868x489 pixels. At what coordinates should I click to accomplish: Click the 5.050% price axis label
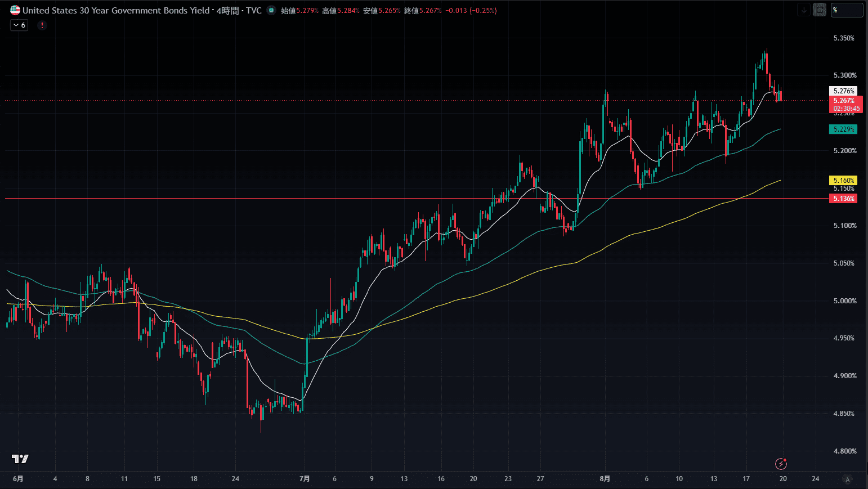point(844,263)
